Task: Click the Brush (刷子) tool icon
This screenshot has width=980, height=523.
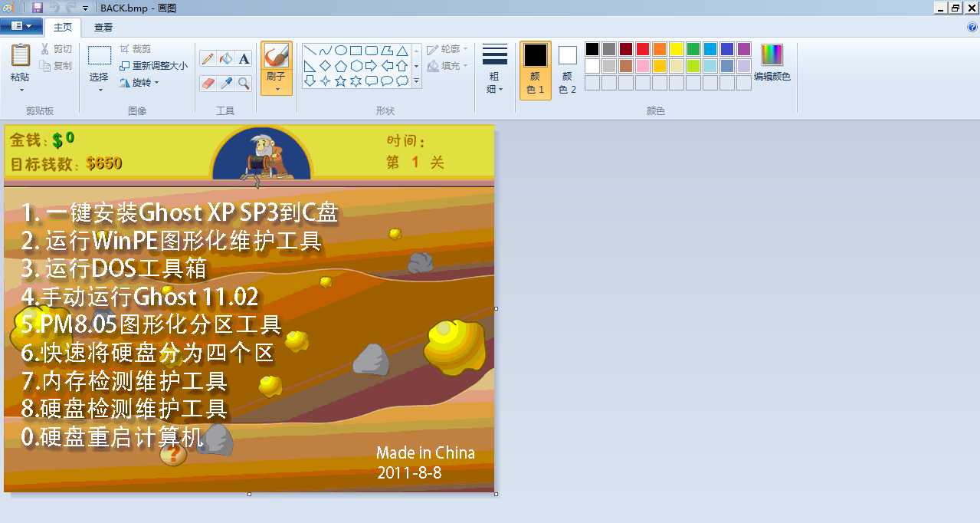Action: pyautogui.click(x=277, y=57)
